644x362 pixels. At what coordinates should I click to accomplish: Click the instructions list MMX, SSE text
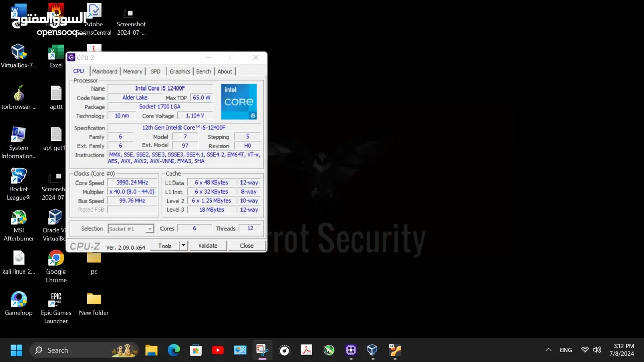click(x=184, y=158)
